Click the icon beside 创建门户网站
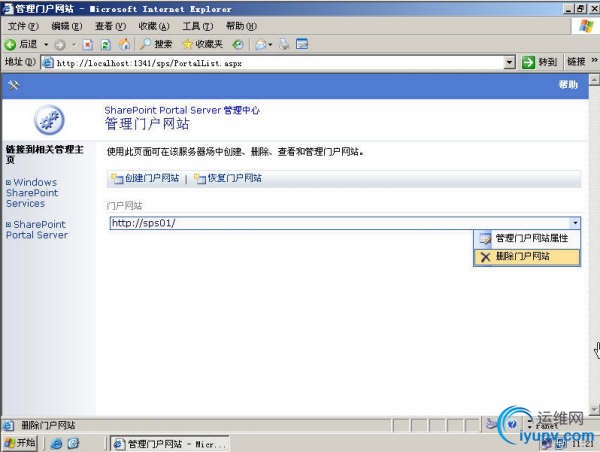 click(x=117, y=178)
